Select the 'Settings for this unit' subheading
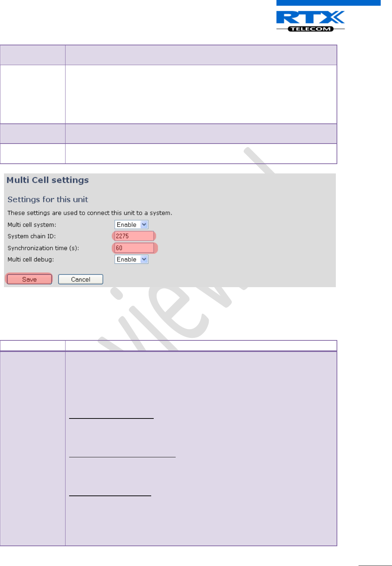This screenshot has width=392, height=566. [x=48, y=200]
